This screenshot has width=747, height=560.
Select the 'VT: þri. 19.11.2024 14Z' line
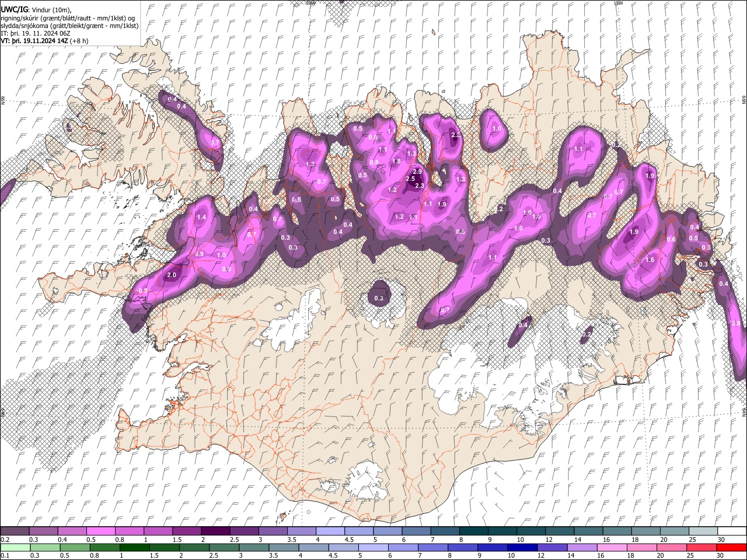click(34, 41)
